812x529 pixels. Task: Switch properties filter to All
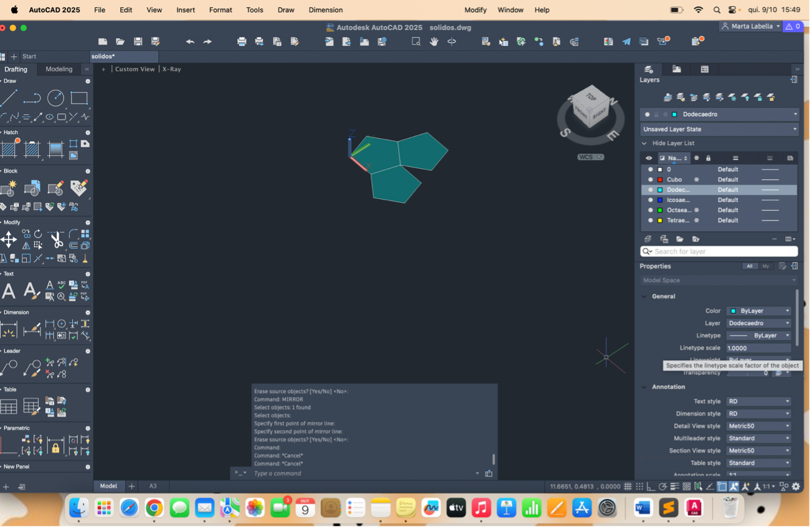coord(749,267)
